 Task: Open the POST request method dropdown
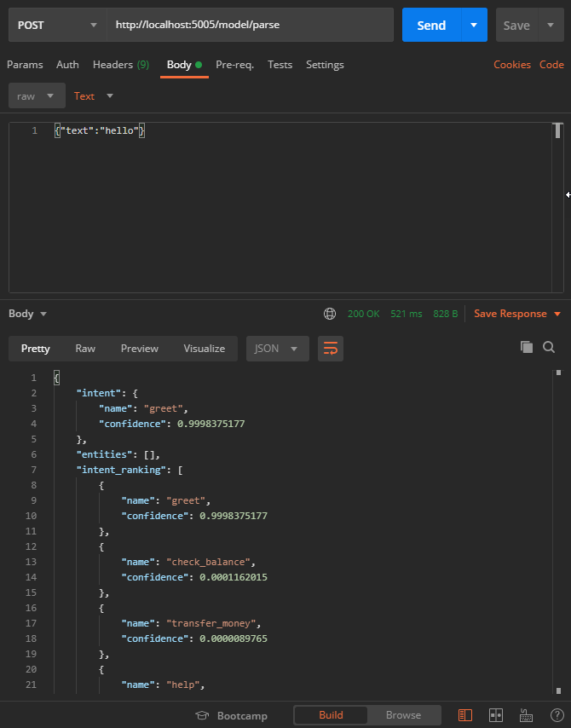coord(56,25)
